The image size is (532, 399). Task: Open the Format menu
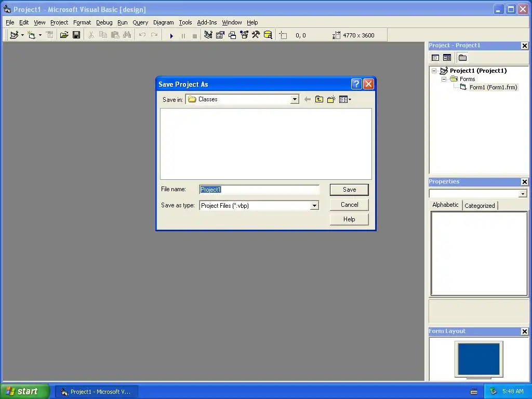coord(82,22)
